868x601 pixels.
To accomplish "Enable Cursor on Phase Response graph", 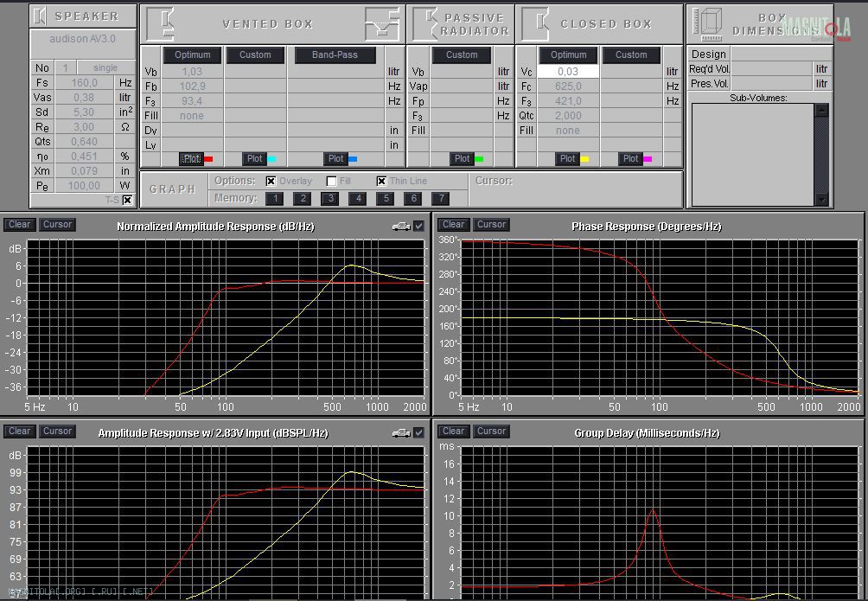I will click(x=492, y=224).
